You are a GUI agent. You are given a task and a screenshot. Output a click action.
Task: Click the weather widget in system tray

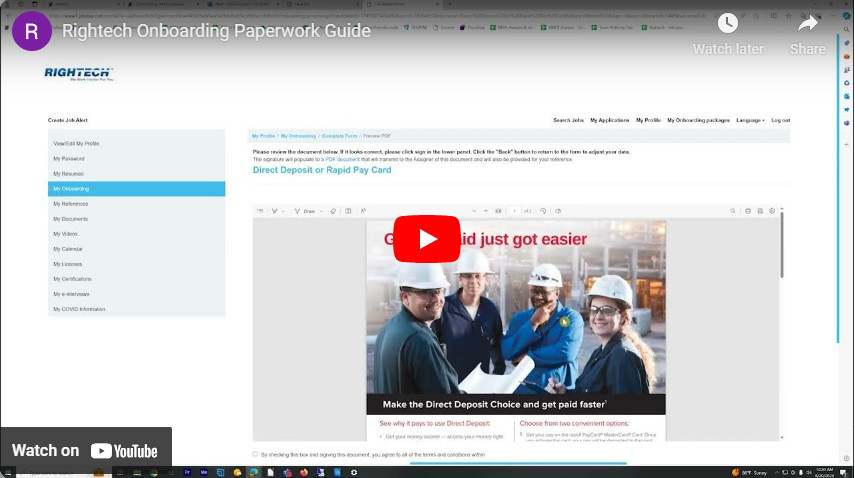pos(750,473)
